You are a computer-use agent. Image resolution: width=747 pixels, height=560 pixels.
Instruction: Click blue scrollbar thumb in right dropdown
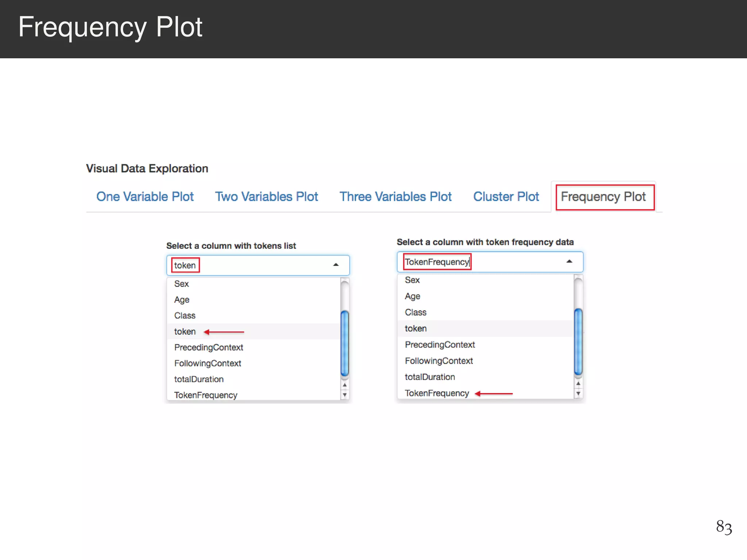578,342
